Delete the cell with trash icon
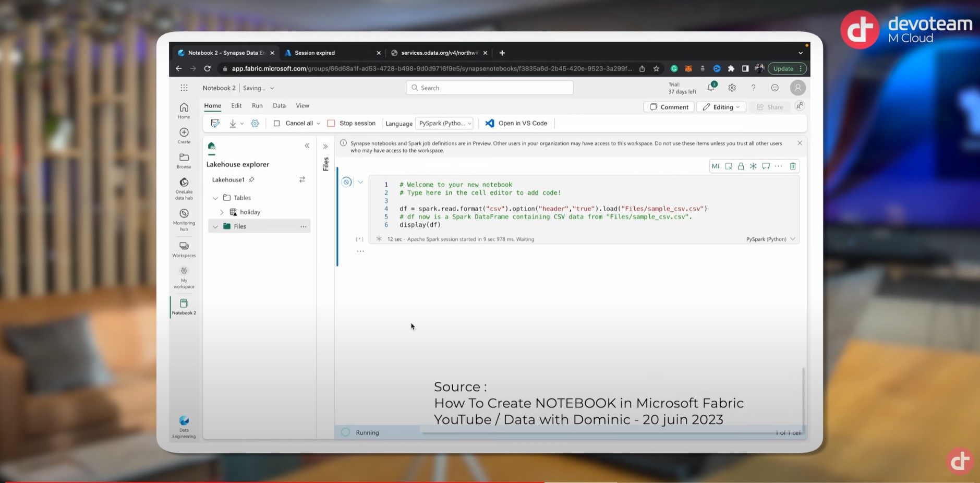 [793, 166]
